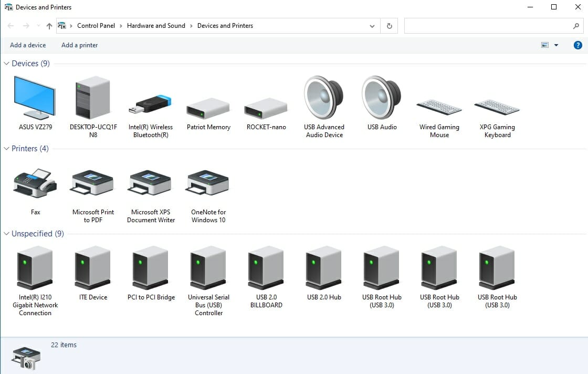Select the XPG Gaming Keyboard device

[x=497, y=107]
